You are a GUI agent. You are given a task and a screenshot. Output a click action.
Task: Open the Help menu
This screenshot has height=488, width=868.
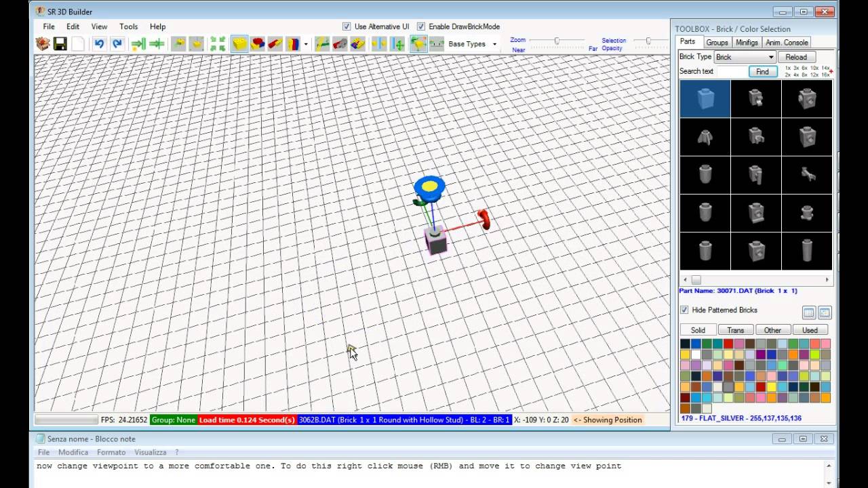[157, 26]
